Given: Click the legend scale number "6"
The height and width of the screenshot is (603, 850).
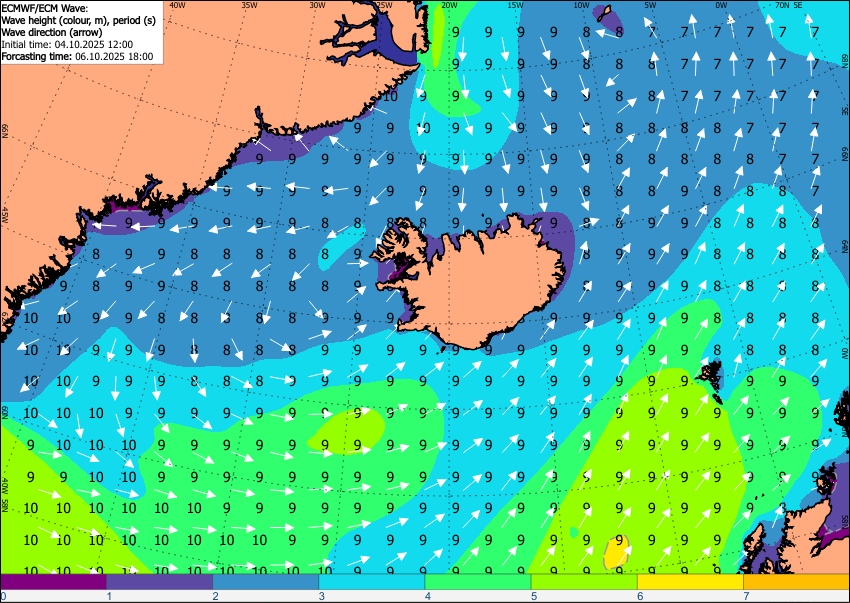Looking at the screenshot, I should [640, 596].
